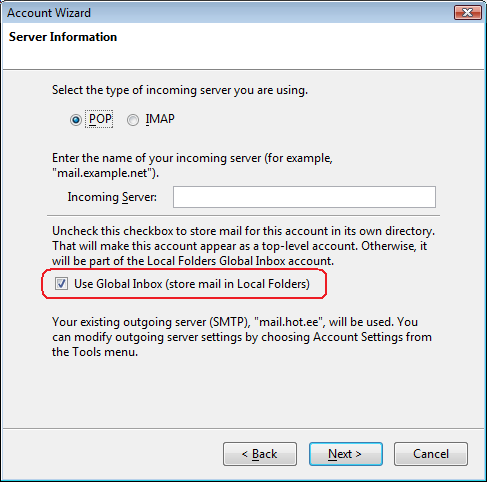The height and width of the screenshot is (482, 487).
Task: Click the "Your existing outgoing server (SMTP)" paragraph
Action: coord(242,337)
